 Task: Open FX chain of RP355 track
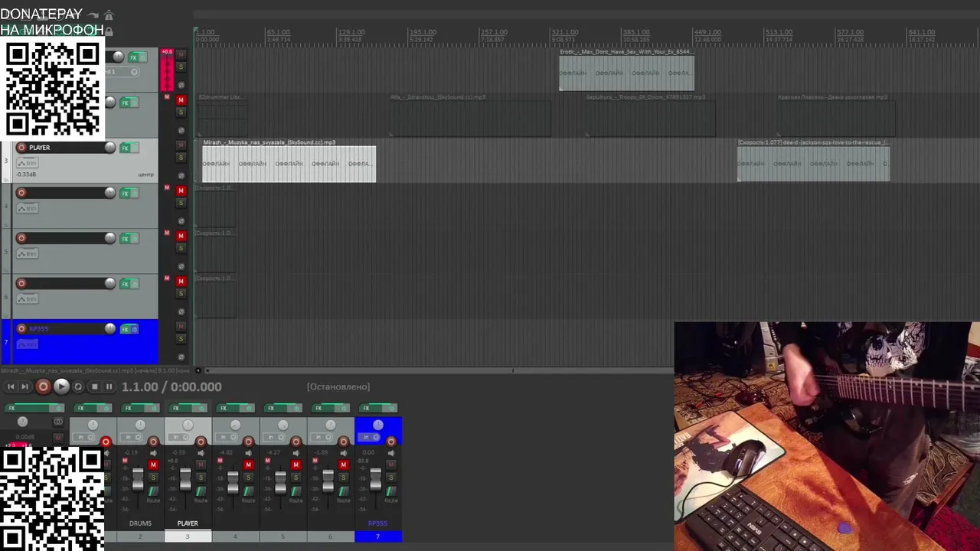pos(125,329)
